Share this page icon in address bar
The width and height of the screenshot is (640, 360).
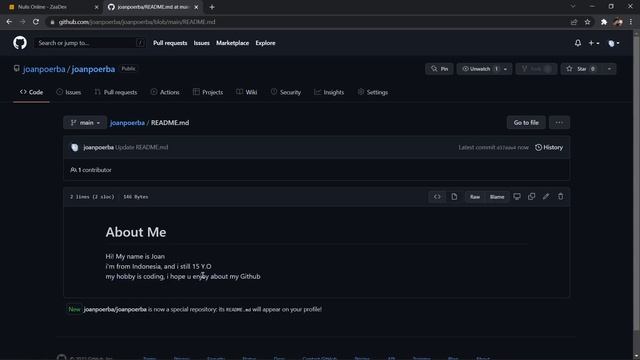[574, 22]
